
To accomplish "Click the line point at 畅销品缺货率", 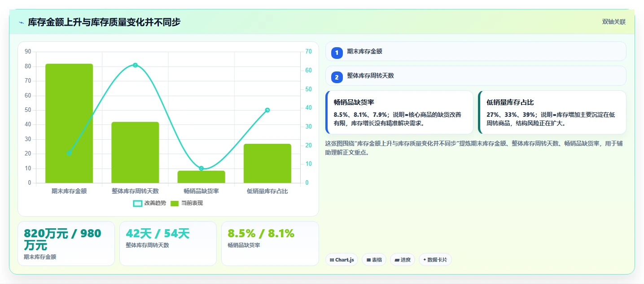I will click(202, 169).
